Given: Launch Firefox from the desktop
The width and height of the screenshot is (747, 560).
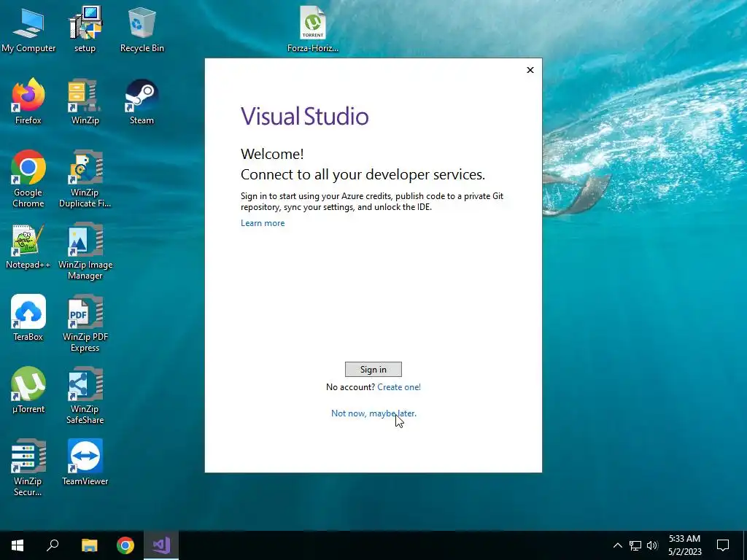Looking at the screenshot, I should click(28, 101).
